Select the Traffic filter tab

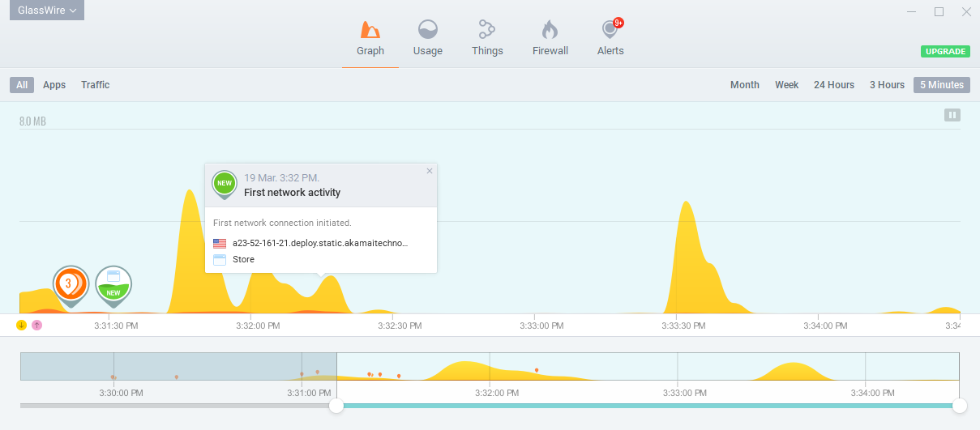tap(95, 85)
